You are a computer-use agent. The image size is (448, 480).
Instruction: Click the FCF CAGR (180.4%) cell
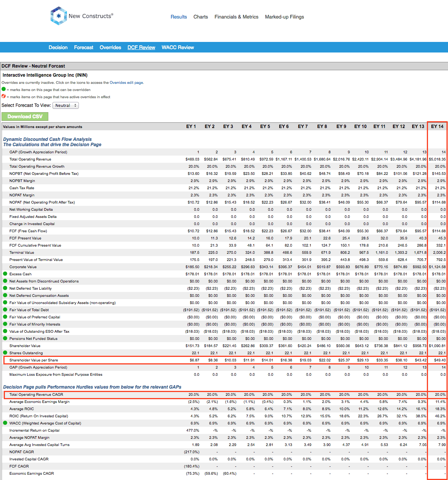pos(192,466)
